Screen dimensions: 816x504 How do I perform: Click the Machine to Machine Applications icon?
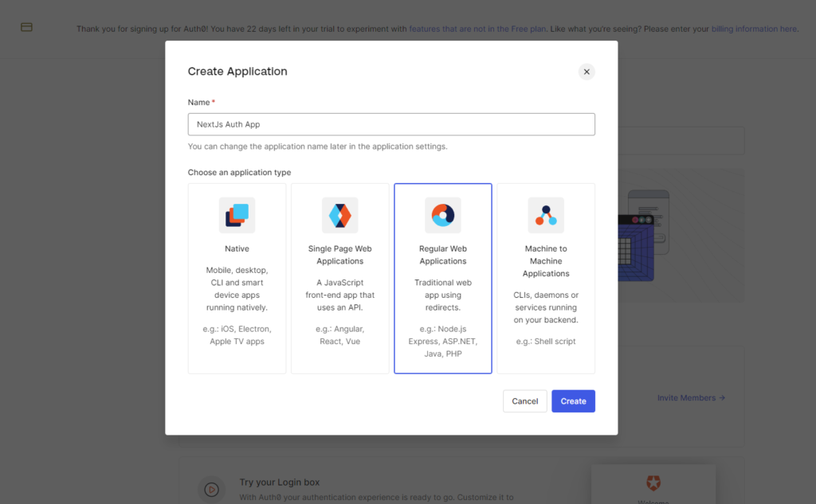546,215
